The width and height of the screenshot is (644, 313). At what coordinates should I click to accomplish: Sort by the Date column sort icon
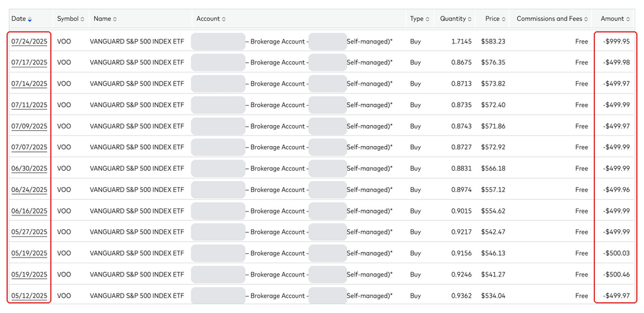pos(30,19)
